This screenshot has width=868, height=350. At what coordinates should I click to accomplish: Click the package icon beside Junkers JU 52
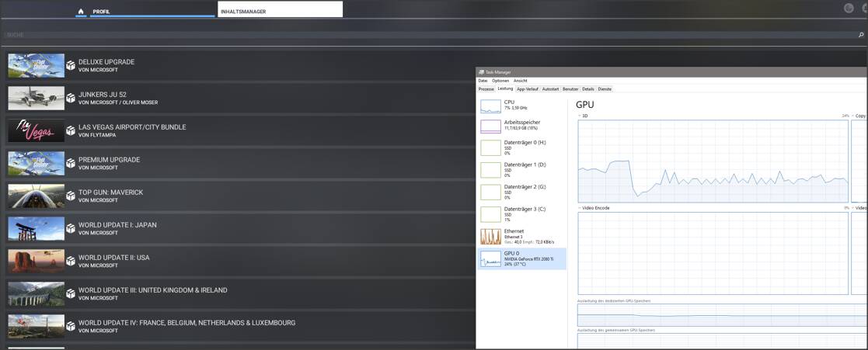pyautogui.click(x=70, y=99)
